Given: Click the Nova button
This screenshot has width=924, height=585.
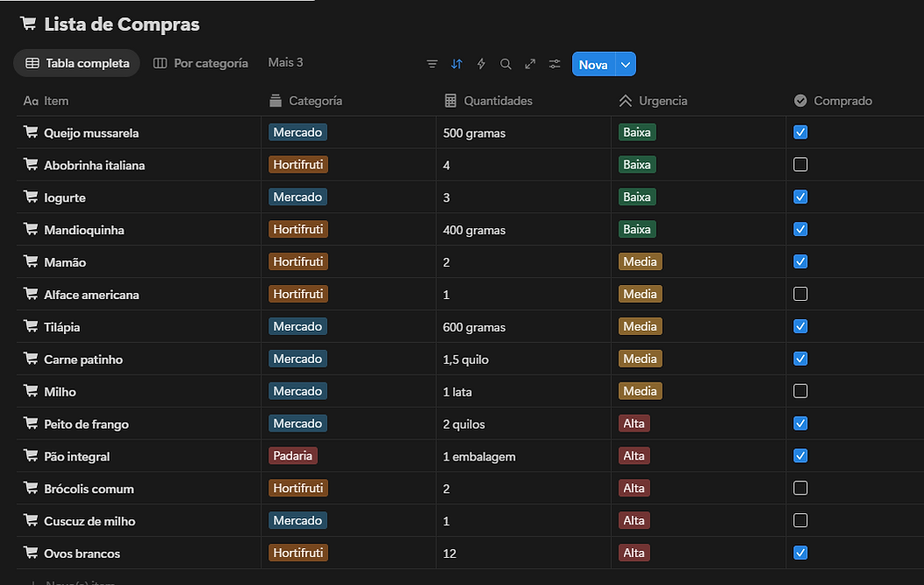Looking at the screenshot, I should pyautogui.click(x=593, y=64).
